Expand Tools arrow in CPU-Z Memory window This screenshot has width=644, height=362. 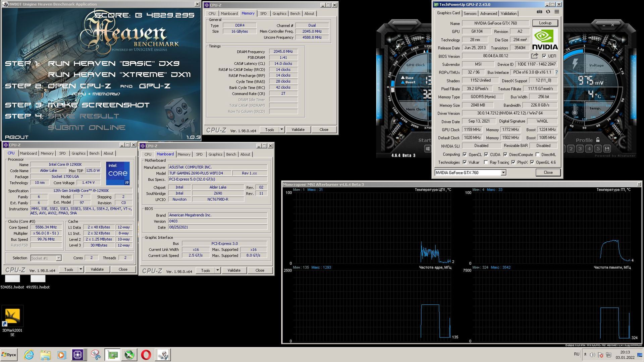[x=282, y=129]
